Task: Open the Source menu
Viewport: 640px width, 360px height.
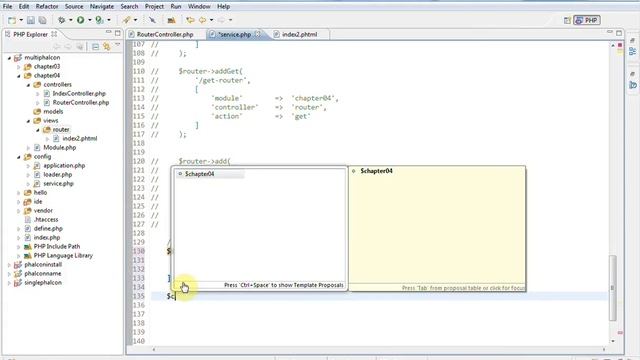Action: tap(74, 7)
